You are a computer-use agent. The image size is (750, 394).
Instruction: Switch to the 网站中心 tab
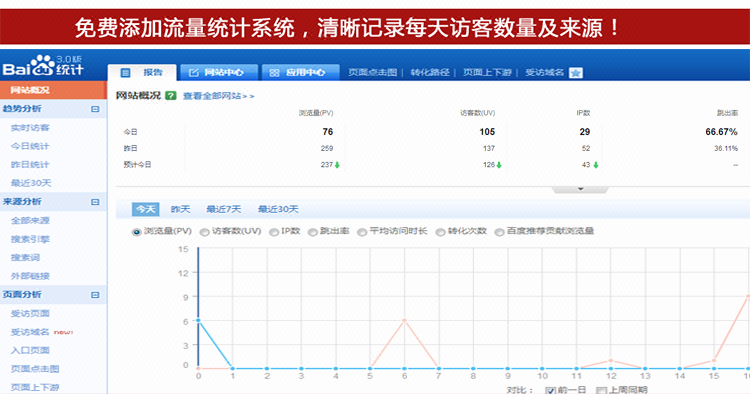219,73
